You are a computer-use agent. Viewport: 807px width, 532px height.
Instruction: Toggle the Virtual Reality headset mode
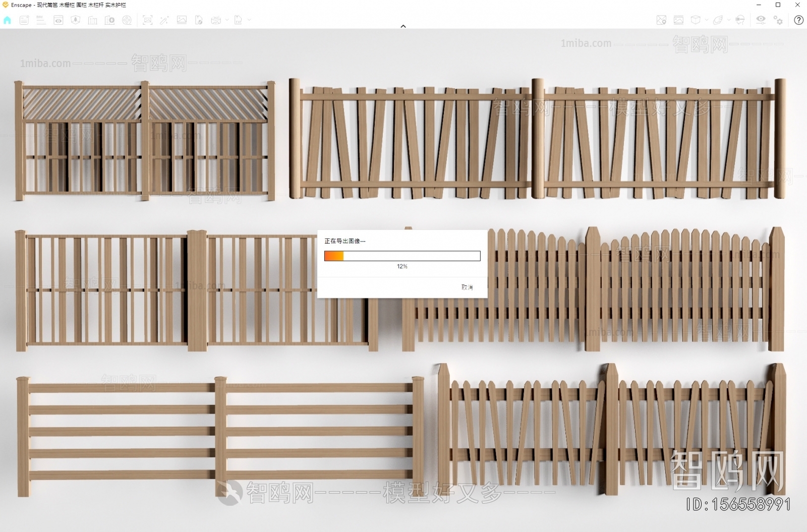[740, 20]
